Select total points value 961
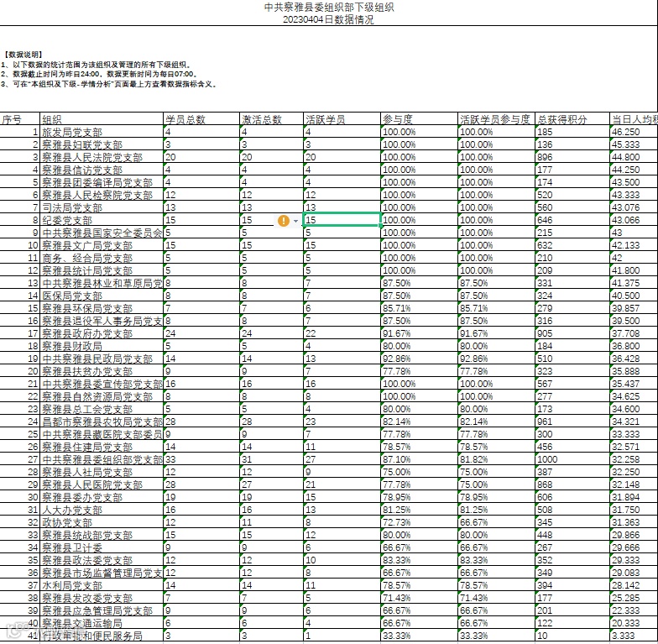Screen dimensions: 658x644 pyautogui.click(x=572, y=421)
